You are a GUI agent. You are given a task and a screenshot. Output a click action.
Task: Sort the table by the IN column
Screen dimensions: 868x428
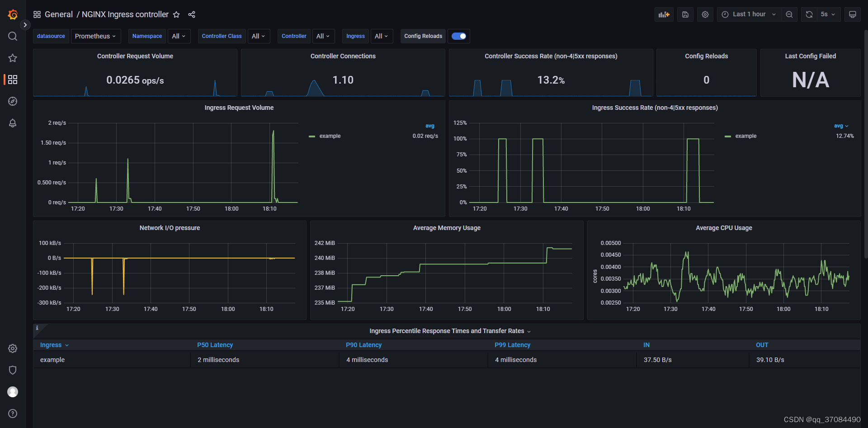tap(646, 345)
